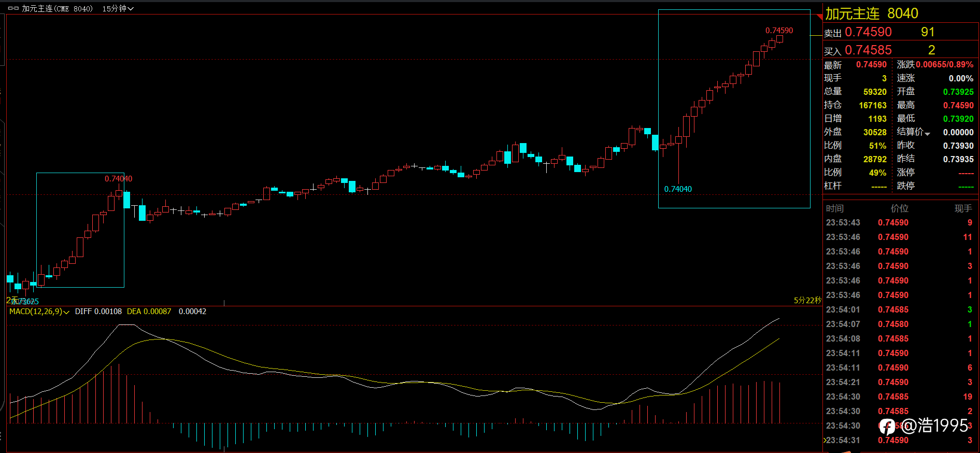The image size is (980, 453).
Task: Select the 23:54:31 tick row
Action: pyautogui.click(x=901, y=440)
